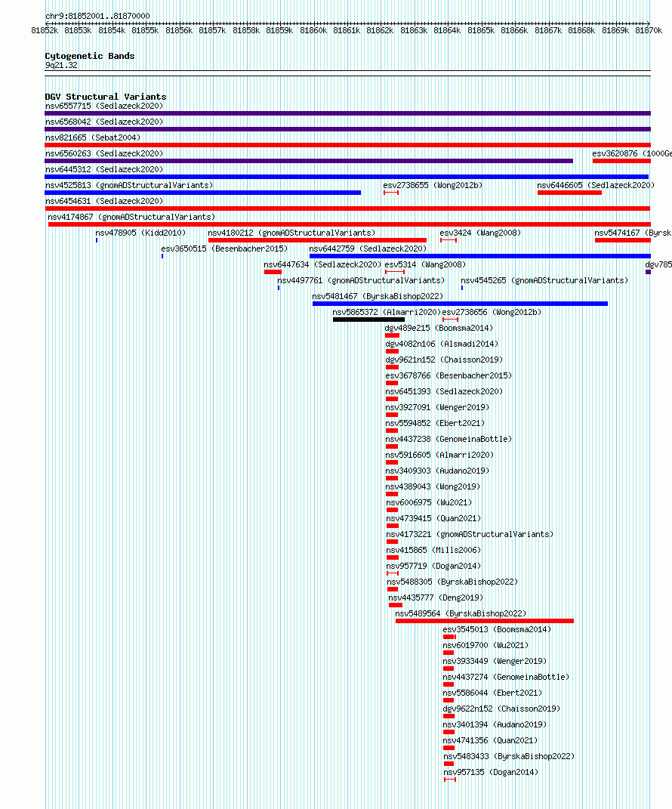
Task: Click the nsv4174867 (gnomADStructuralVariants) label
Action: tap(131, 218)
